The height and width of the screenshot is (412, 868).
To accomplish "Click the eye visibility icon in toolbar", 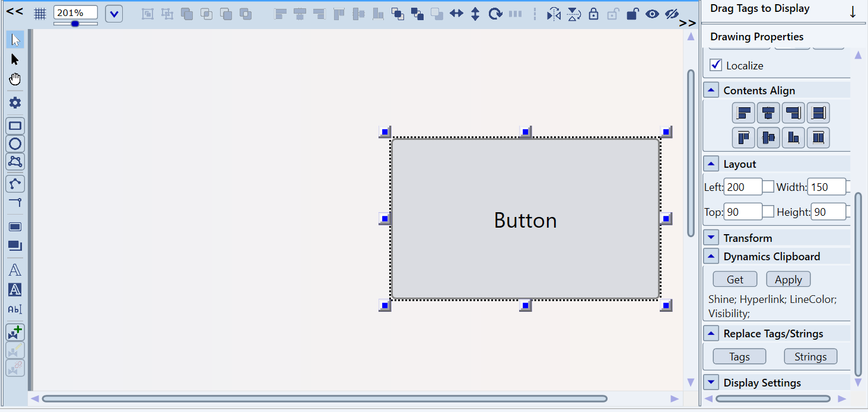I will click(652, 14).
